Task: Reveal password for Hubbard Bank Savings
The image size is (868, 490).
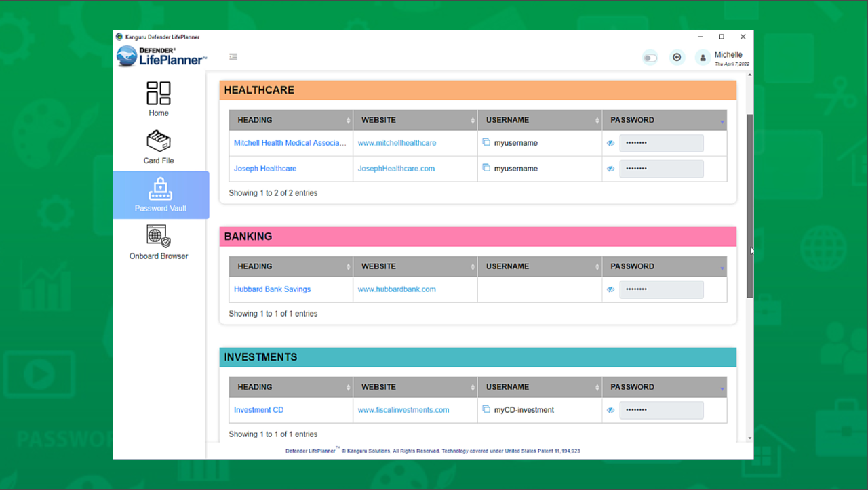Action: [x=610, y=289]
